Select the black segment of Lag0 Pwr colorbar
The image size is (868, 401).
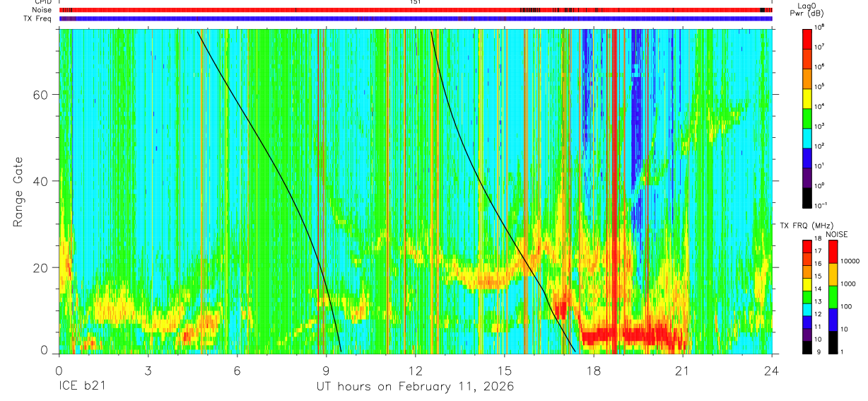pos(807,197)
